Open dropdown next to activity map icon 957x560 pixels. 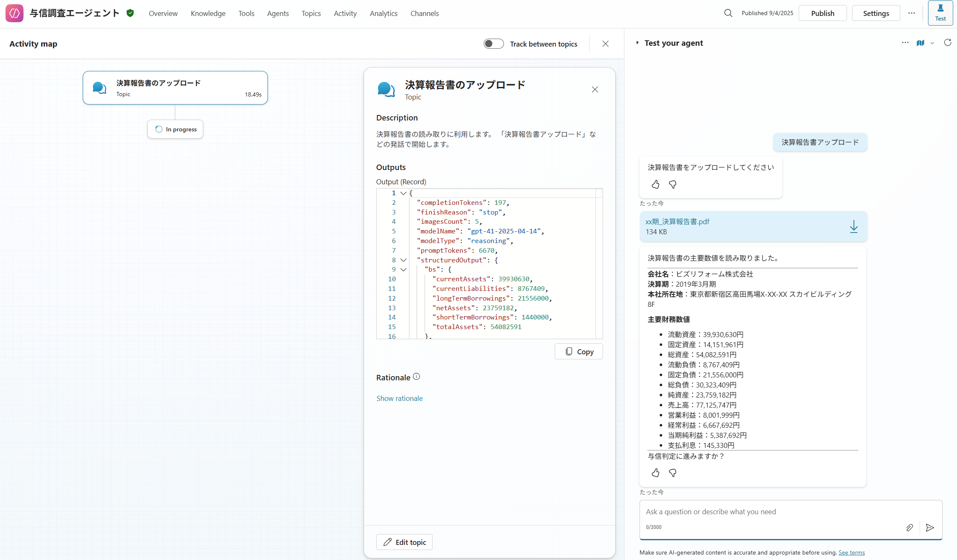click(932, 43)
